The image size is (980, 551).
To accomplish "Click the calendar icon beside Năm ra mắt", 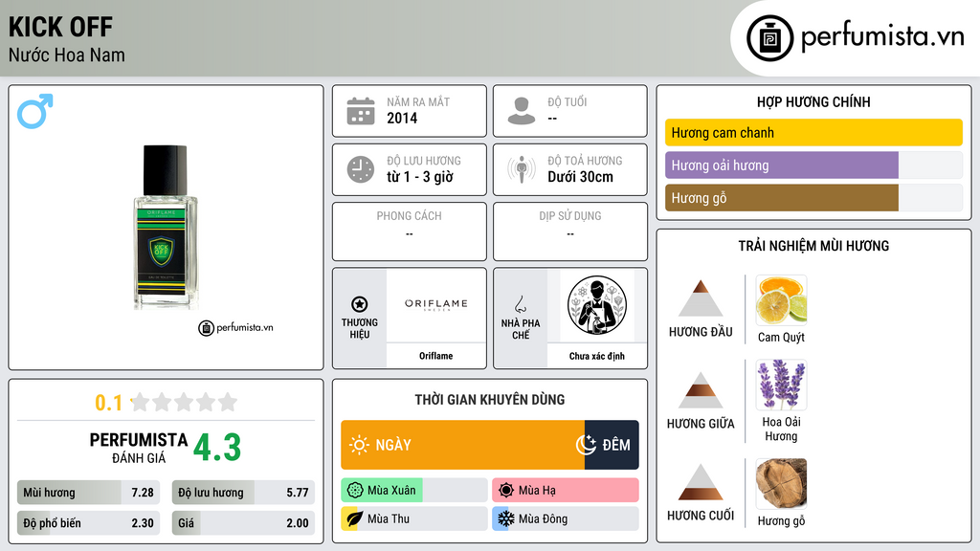I will coord(361,111).
